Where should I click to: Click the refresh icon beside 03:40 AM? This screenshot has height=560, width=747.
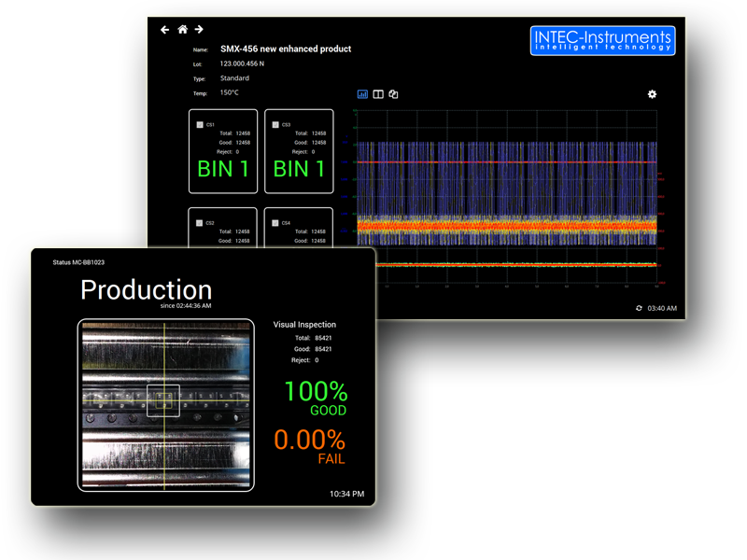[x=639, y=308]
